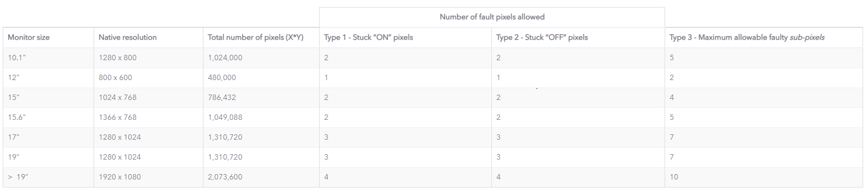Select the 17" monitor size cell
The width and height of the screenshot is (868, 194).
click(48, 137)
